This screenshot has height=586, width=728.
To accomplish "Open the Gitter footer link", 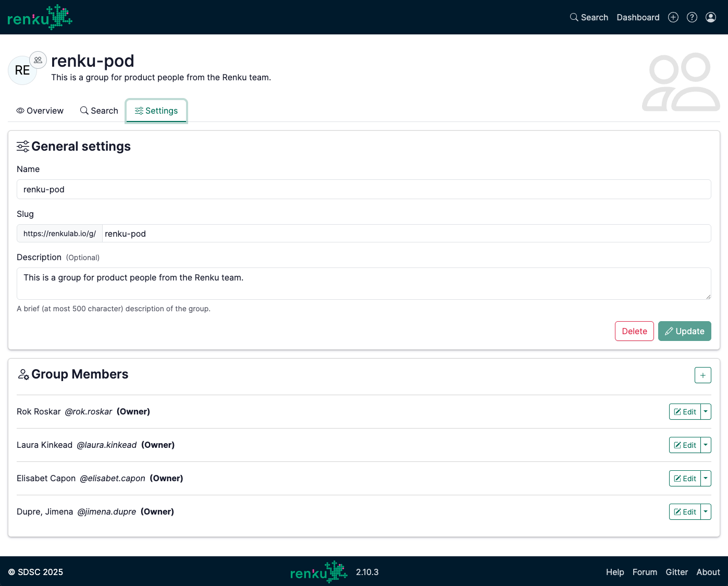I will tap(676, 572).
